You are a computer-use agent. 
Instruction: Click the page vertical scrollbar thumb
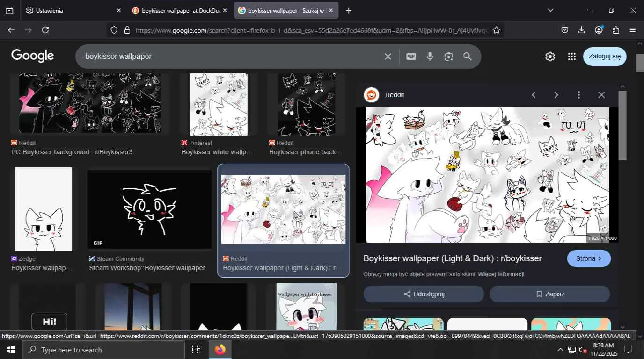point(640,63)
